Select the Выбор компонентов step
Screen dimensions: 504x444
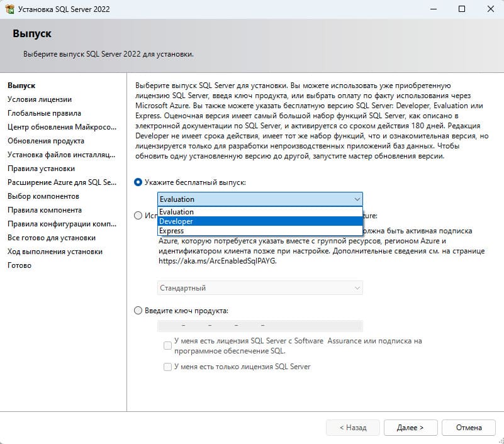click(x=43, y=196)
